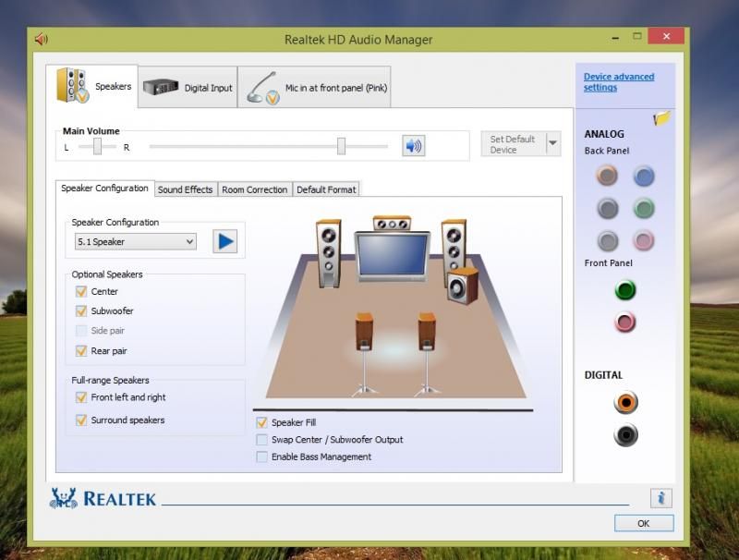
Task: Click rear right speaker on stand
Action: (x=427, y=354)
